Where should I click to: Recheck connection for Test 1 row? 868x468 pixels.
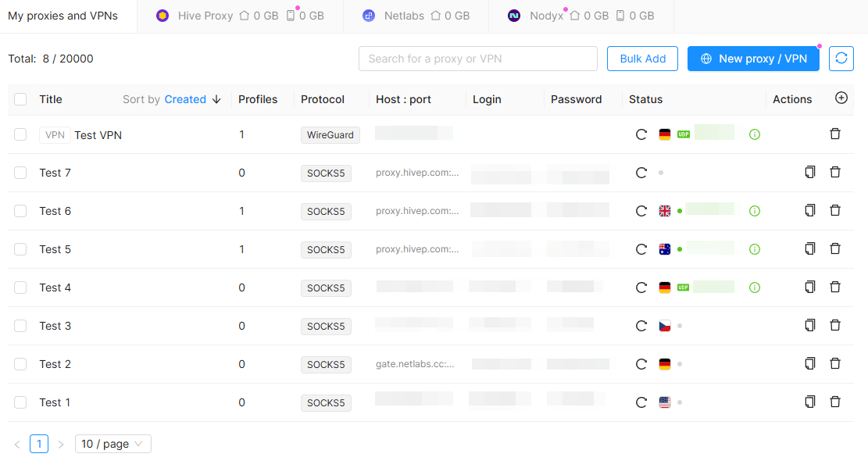point(641,402)
